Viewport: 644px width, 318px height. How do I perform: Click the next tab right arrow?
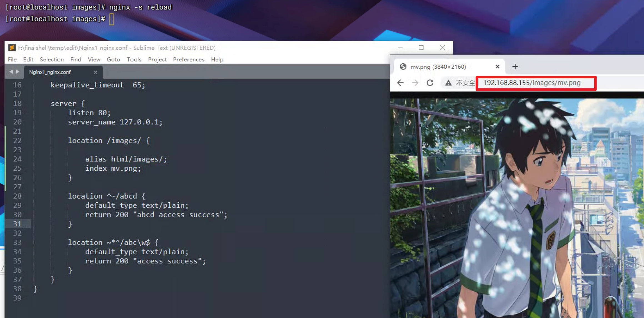pyautogui.click(x=17, y=72)
